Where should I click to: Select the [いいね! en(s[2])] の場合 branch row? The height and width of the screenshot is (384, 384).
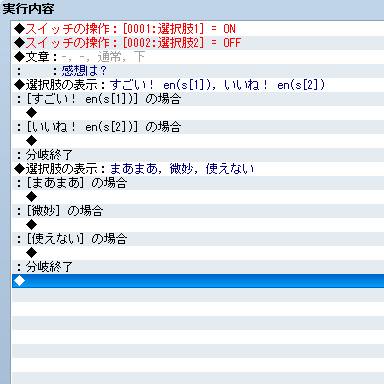coord(198,127)
